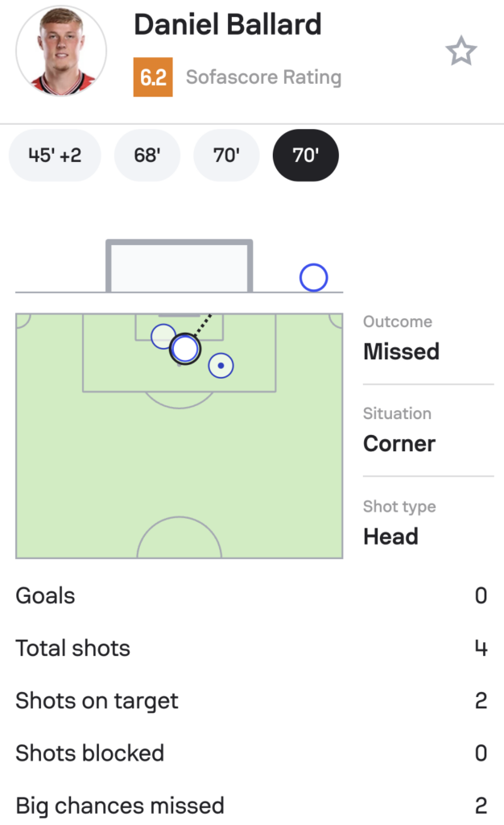The width and height of the screenshot is (504, 825).
Task: Click the Sofascore Rating label
Action: coord(263,77)
